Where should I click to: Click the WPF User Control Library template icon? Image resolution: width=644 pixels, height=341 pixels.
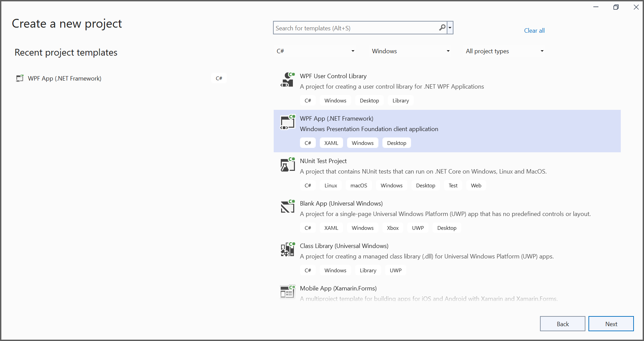287,80
